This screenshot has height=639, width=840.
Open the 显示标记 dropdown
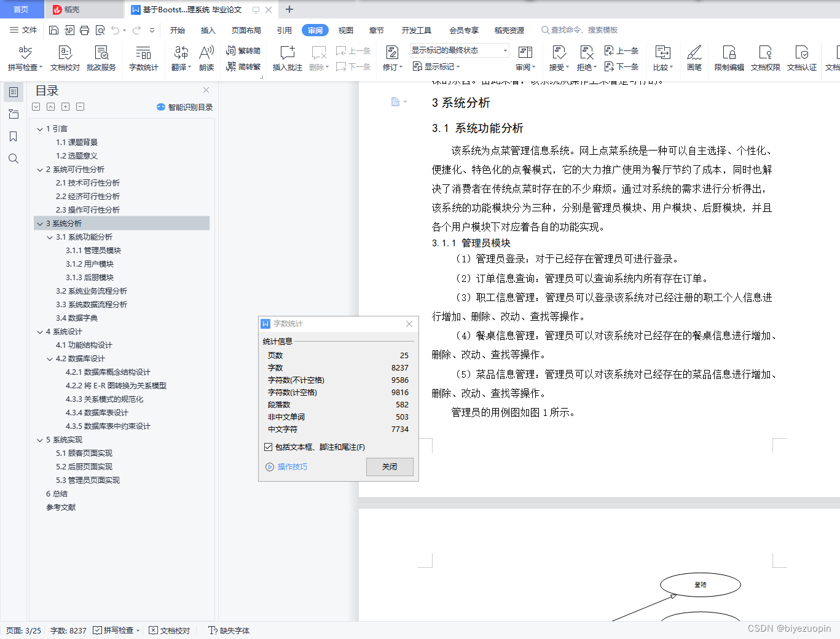(436, 66)
